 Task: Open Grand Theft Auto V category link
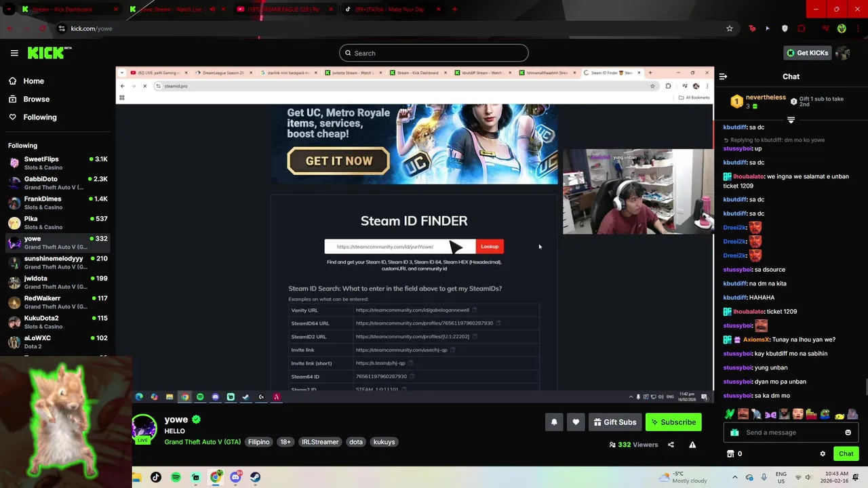[x=203, y=442]
